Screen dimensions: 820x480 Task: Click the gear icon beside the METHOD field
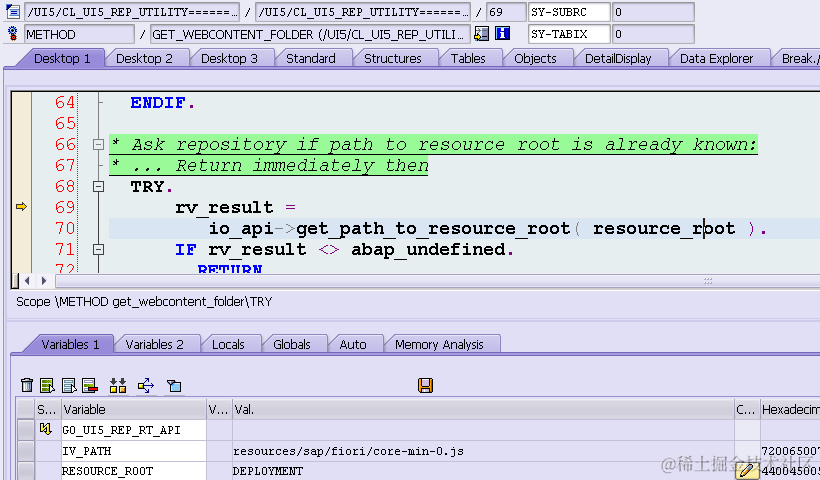coord(13,34)
